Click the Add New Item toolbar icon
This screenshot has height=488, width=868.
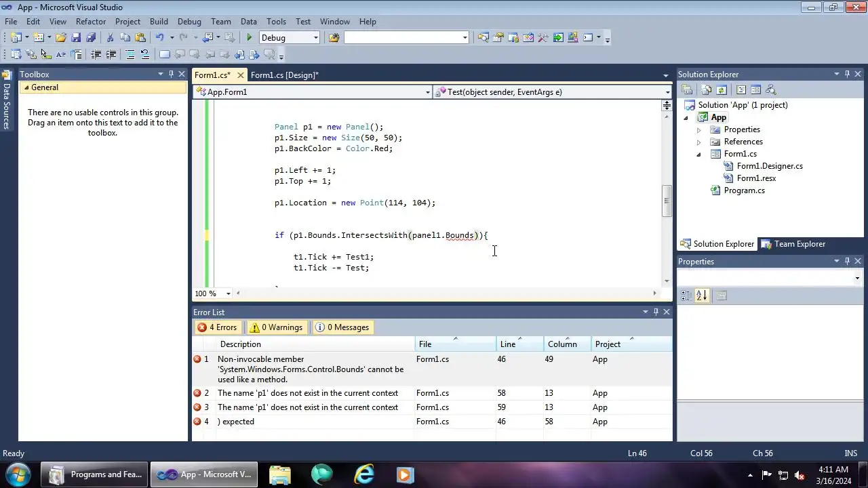point(38,38)
